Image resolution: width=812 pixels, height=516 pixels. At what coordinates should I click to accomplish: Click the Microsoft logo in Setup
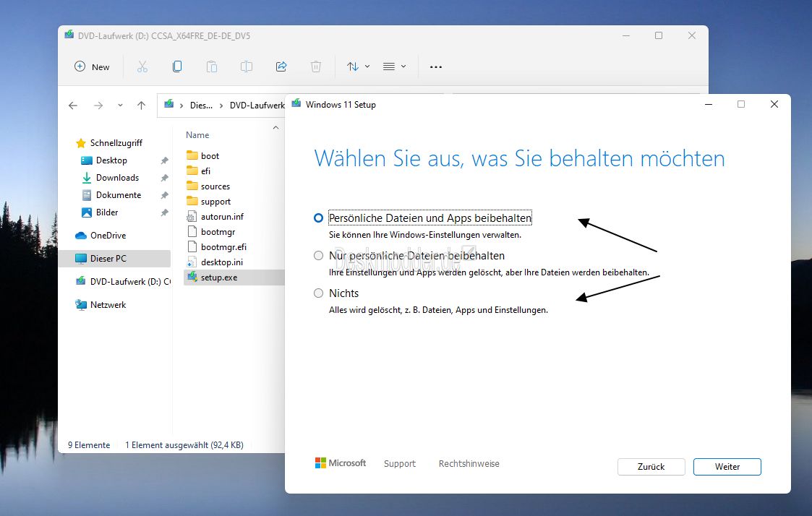tap(341, 463)
